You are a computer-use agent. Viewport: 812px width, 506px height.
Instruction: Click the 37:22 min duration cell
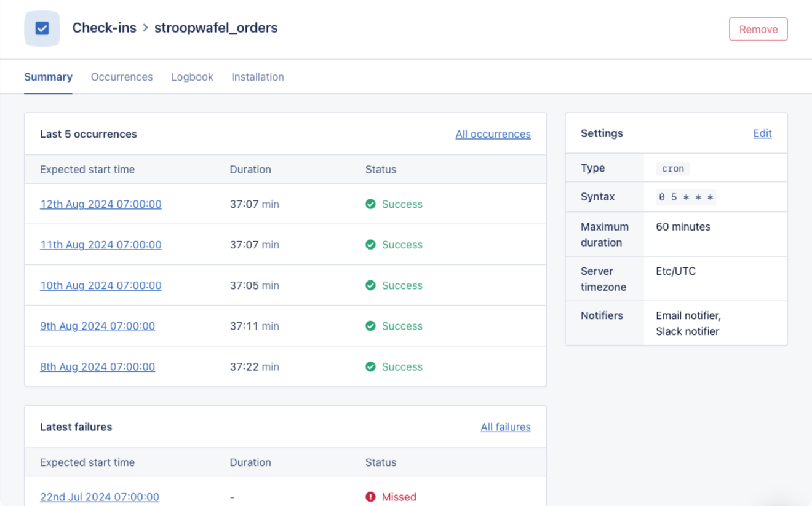pos(254,366)
